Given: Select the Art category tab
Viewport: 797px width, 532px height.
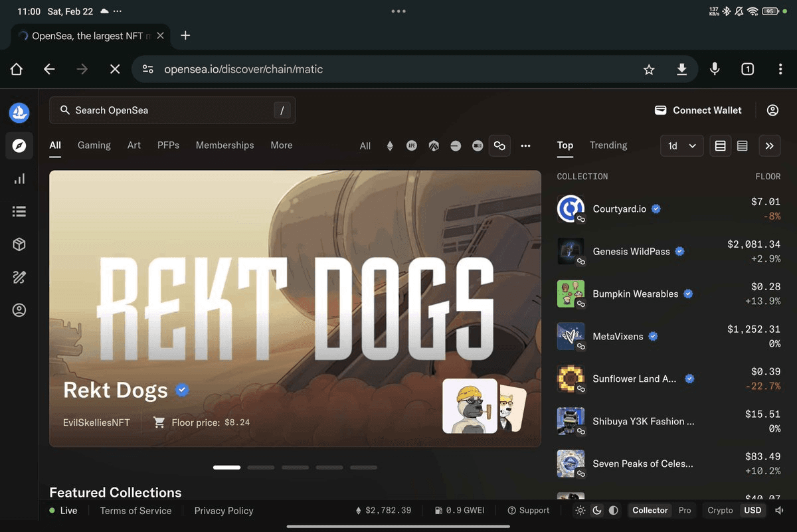Looking at the screenshot, I should click(134, 145).
